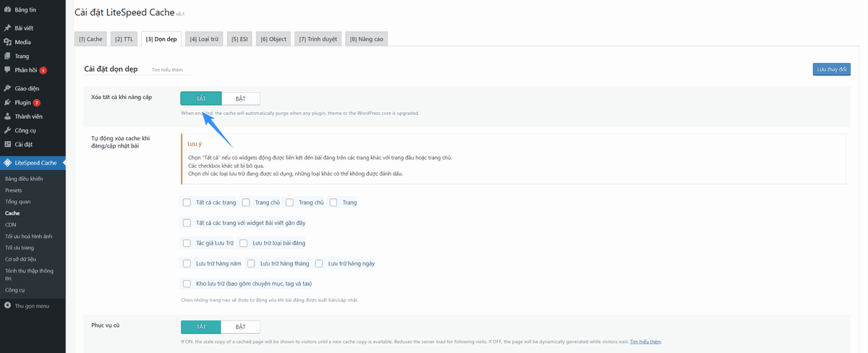
Task: Enable Kho lưu trữ checkbox
Action: (187, 284)
